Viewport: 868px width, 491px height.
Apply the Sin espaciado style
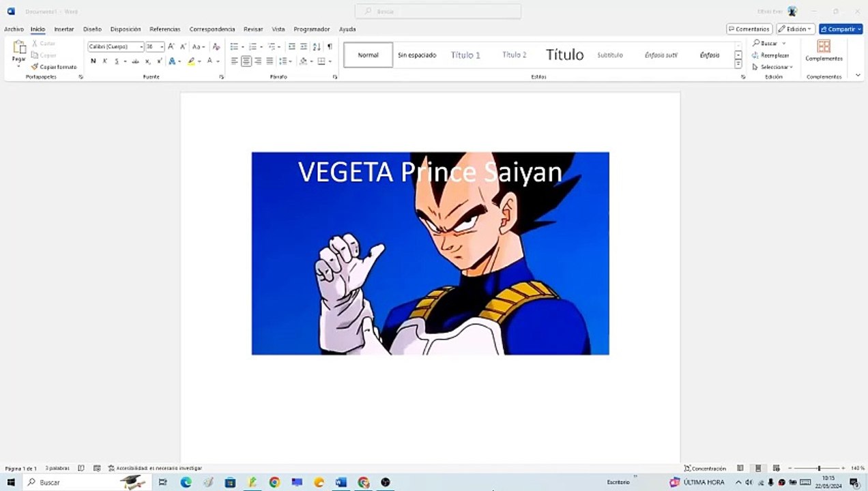[417, 55]
